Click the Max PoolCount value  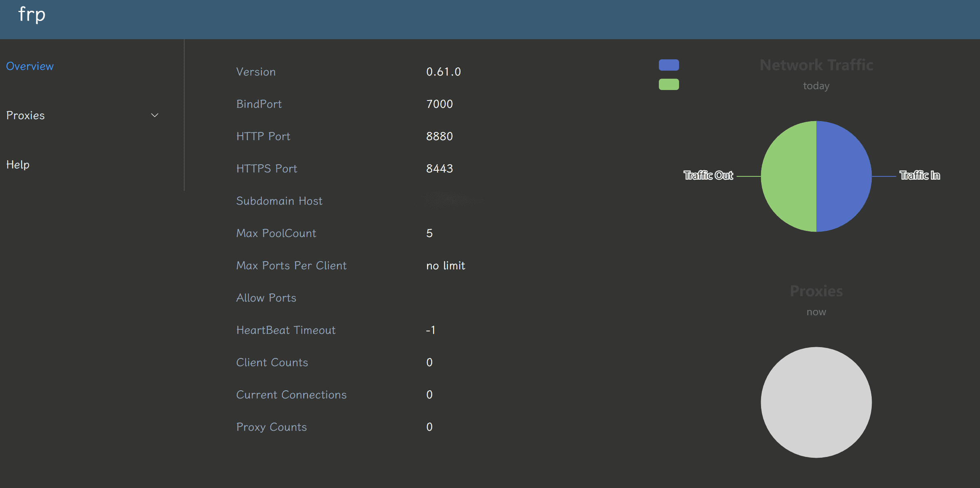[428, 233]
